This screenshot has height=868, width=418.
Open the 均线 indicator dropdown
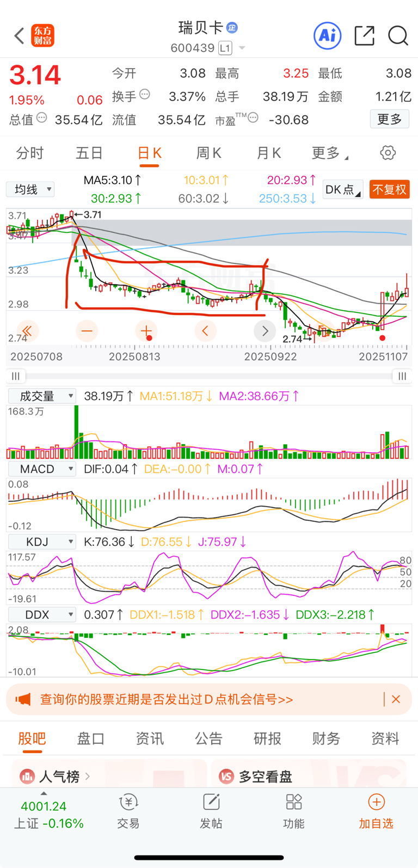pos(30,189)
